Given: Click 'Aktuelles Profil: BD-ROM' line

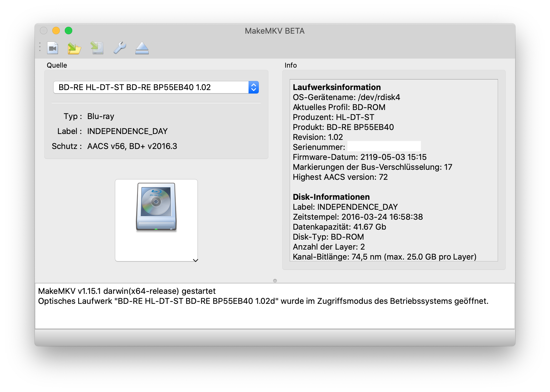Looking at the screenshot, I should pos(339,107).
